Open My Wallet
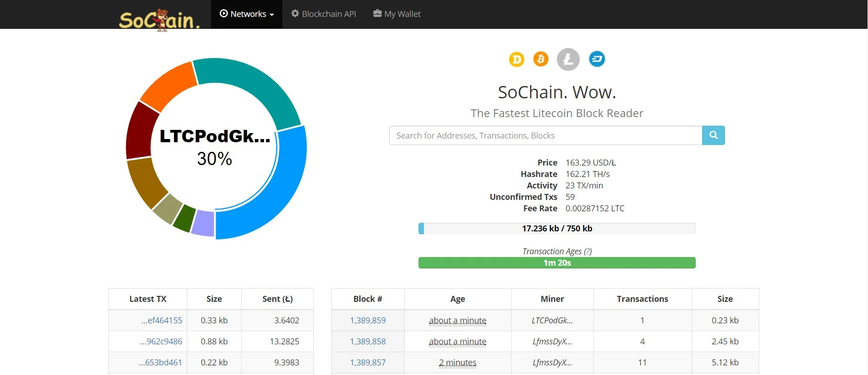Viewport: 868px width, 375px height. pyautogui.click(x=397, y=14)
